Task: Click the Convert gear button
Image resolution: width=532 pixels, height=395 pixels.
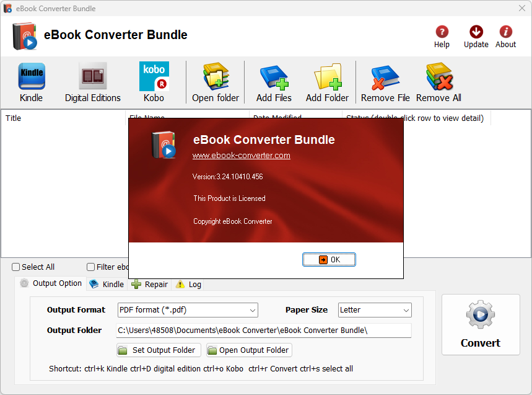Action: [481, 324]
